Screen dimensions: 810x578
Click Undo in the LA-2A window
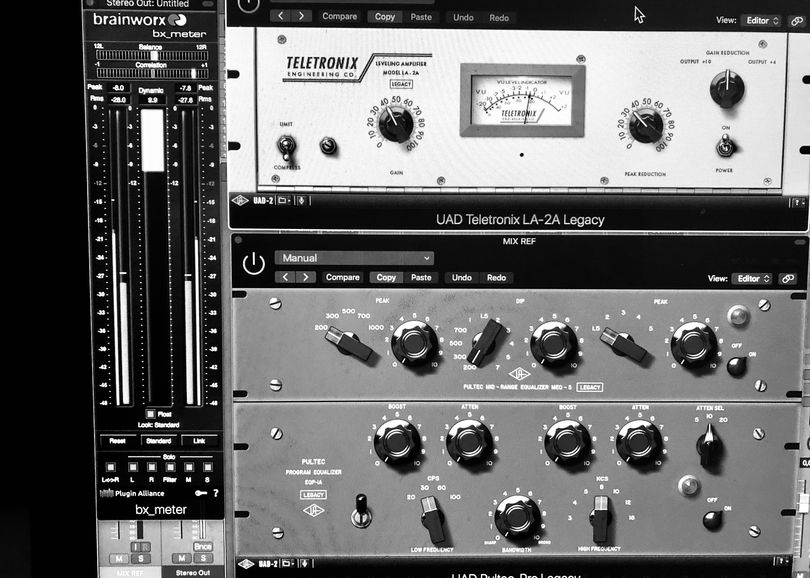[463, 17]
